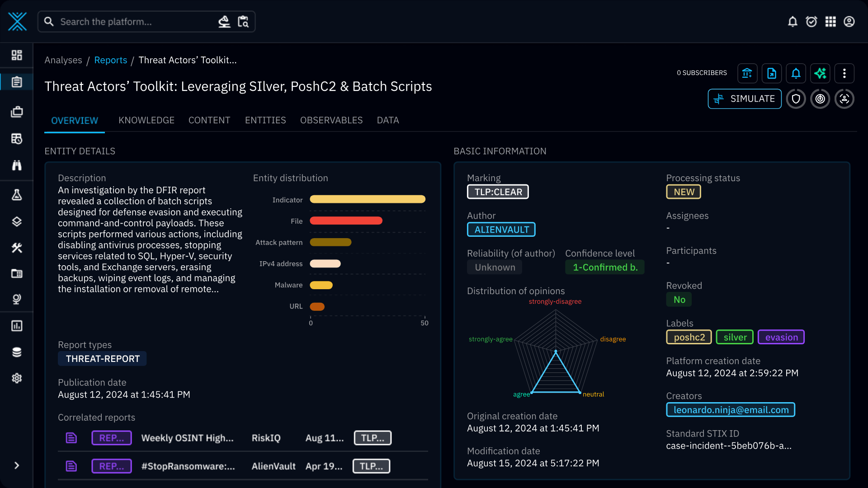Viewport: 868px width, 488px height.
Task: Open the OBSERVABLES tab
Action: pos(331,120)
